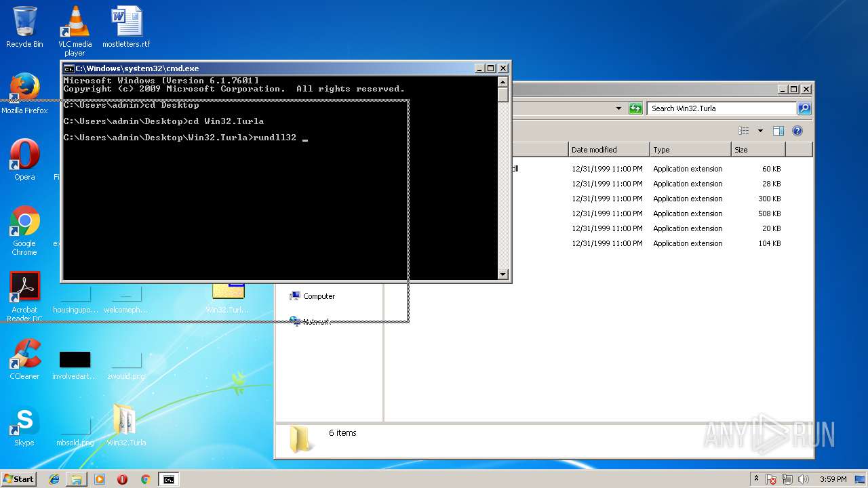Click the Opera taskbar icon
868x488 pixels.
click(122, 479)
